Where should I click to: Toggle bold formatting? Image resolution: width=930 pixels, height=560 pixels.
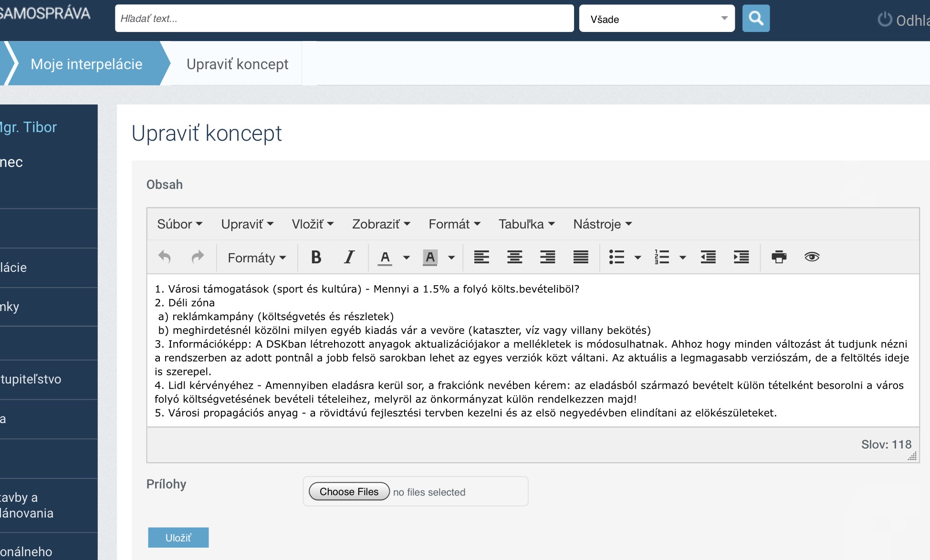click(316, 257)
